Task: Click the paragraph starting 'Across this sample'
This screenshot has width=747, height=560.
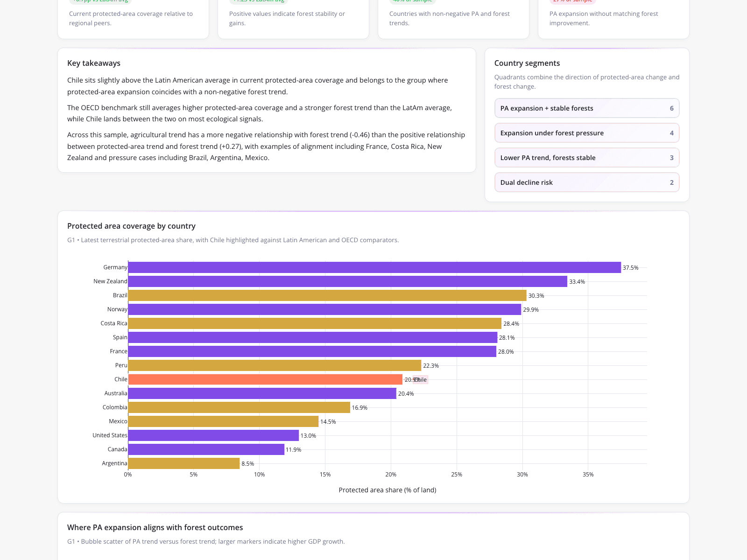Action: click(x=266, y=146)
